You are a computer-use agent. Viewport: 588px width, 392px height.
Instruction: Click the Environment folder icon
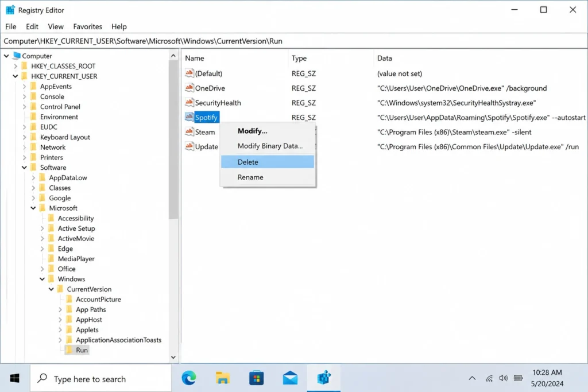pos(34,117)
